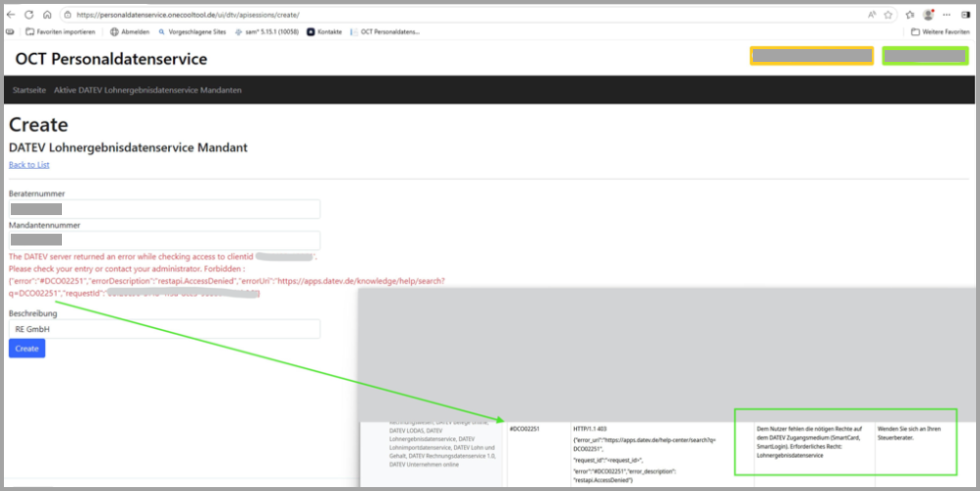The height and width of the screenshot is (491, 980).
Task: Focus the Beschreibung field containing RE GmbH
Action: point(164,329)
